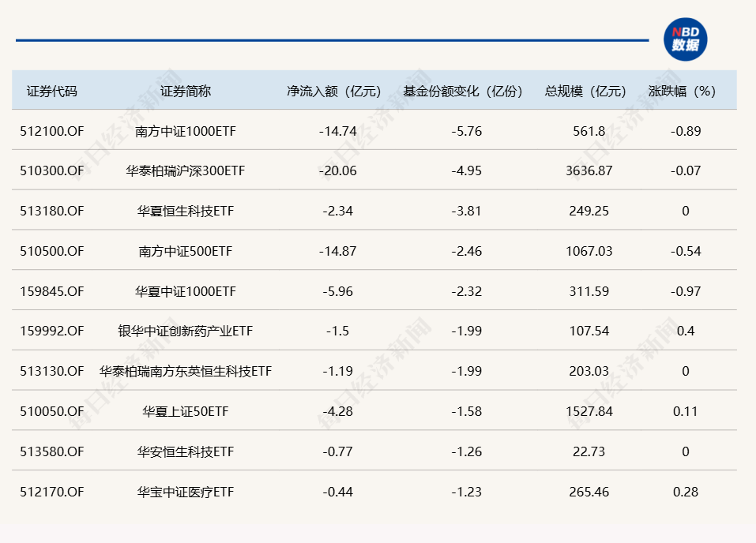Viewport: 756px width, 543px height.
Task: Select the 华夏中证1000ETF fund name
Action: (x=186, y=291)
